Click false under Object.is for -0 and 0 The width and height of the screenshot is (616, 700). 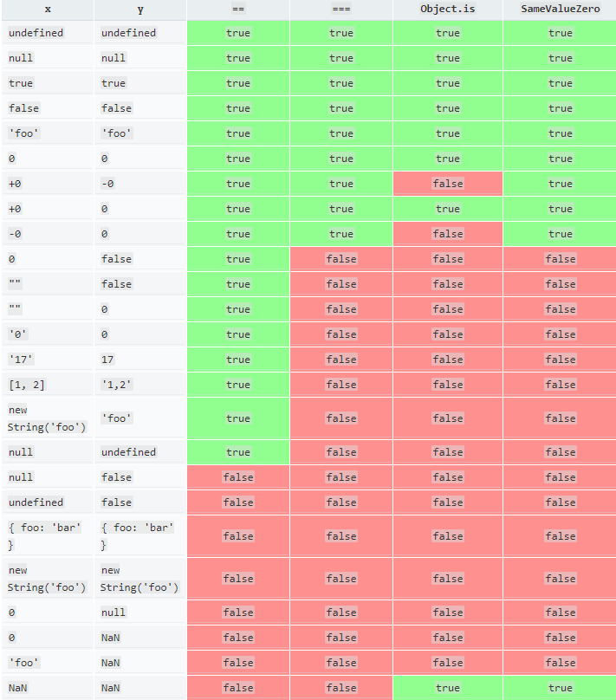(448, 234)
